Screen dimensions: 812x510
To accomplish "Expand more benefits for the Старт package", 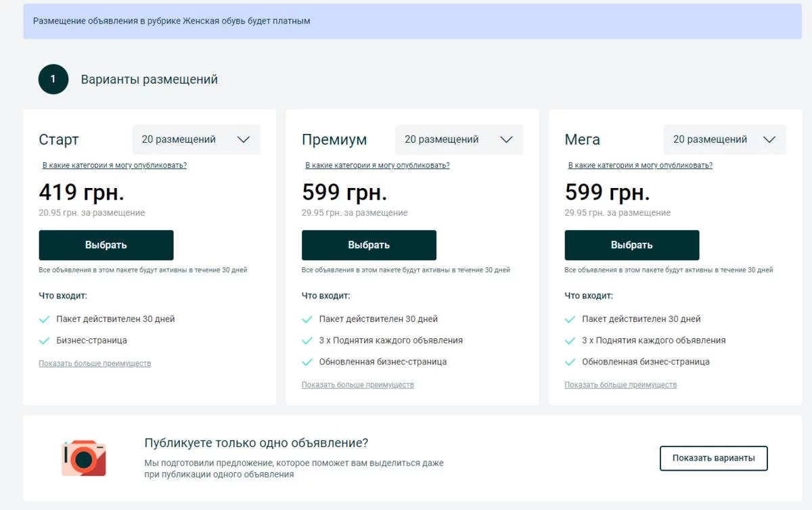I will [95, 363].
